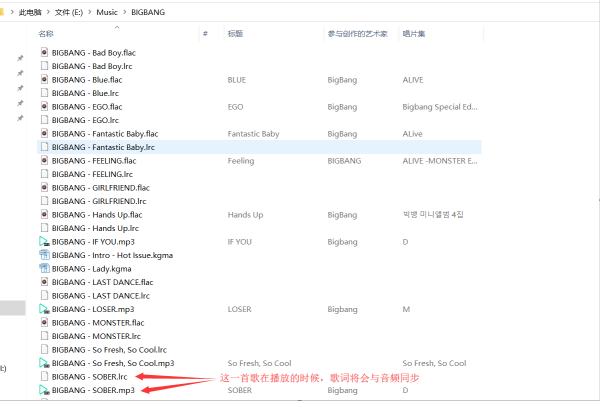The image size is (600, 401).
Task: Click the So Fresh, So Cool.mp3 icon
Action: [x=44, y=363]
